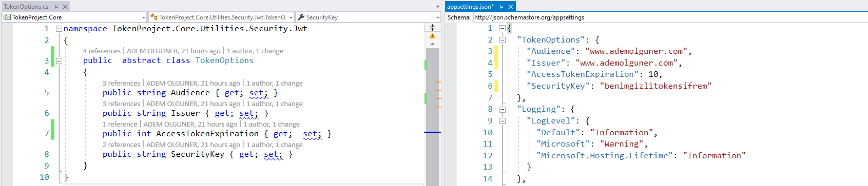Click the "Microsoft.Hosting.Lifetime" key

click(x=605, y=156)
